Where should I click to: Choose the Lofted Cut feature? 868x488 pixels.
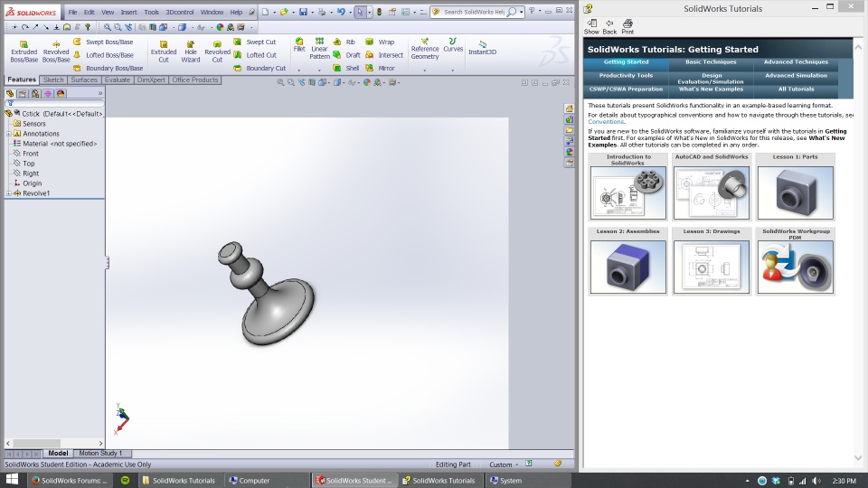pos(255,55)
